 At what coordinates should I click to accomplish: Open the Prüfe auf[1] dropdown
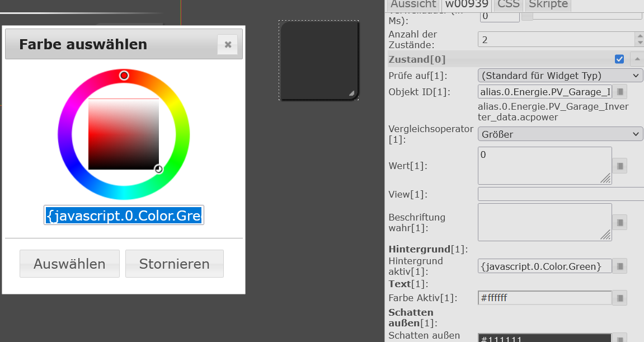(x=560, y=76)
